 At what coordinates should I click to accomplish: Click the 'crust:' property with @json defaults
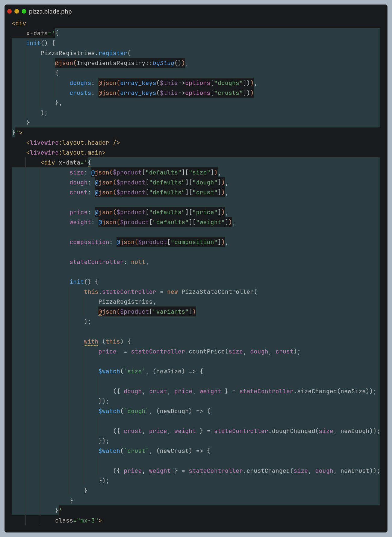point(149,193)
